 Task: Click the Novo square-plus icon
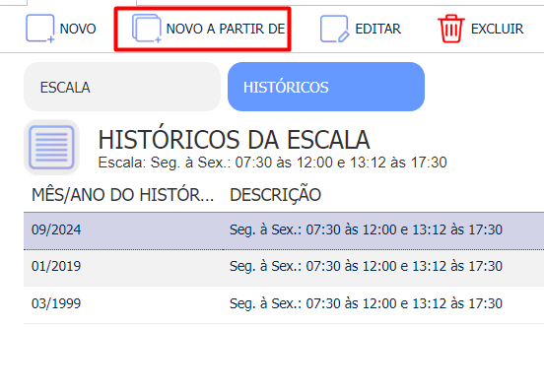[39, 29]
